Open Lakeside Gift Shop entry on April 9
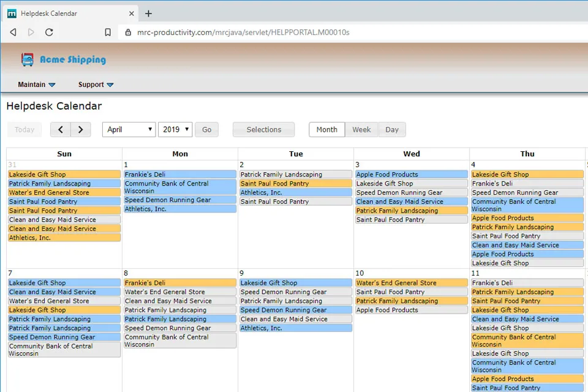The image size is (588, 392). [296, 283]
